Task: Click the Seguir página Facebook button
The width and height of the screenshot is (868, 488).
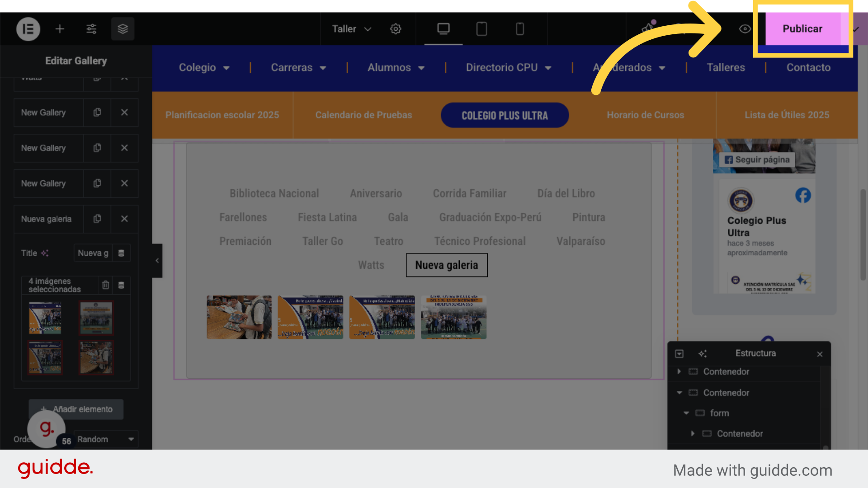Action: click(757, 160)
